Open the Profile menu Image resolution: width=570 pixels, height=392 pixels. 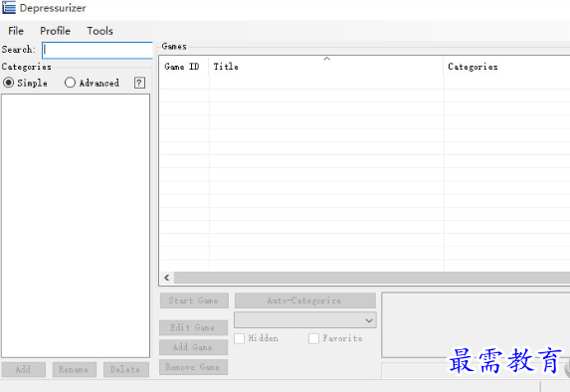click(56, 31)
